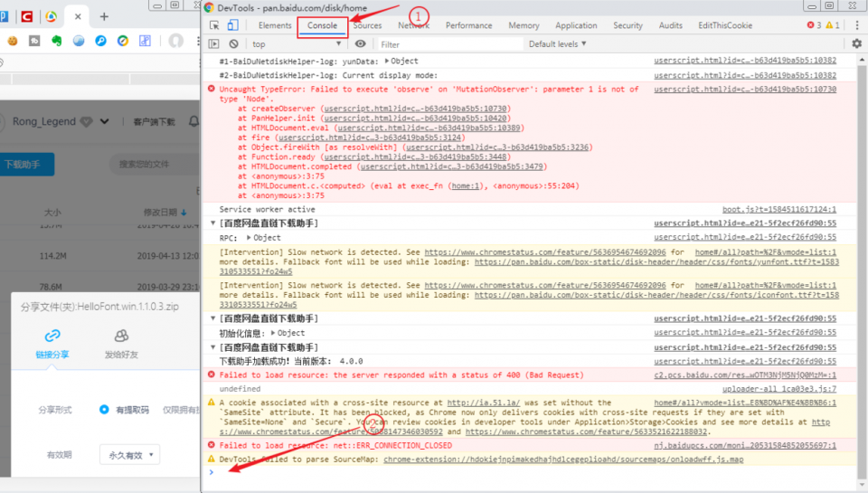Open the Elements tab
Image resolution: width=868 pixels, height=493 pixels.
(275, 25)
